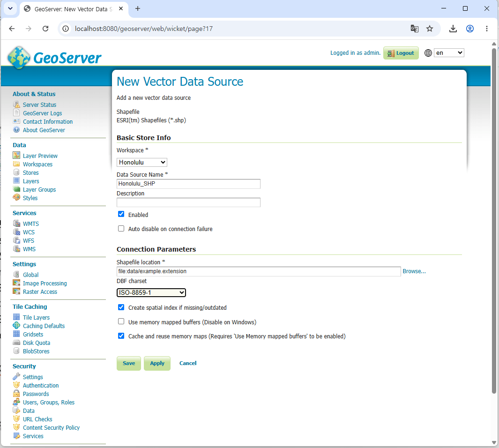The width and height of the screenshot is (499, 448).
Task: Check Auto disable on connection failure
Action: [121, 229]
